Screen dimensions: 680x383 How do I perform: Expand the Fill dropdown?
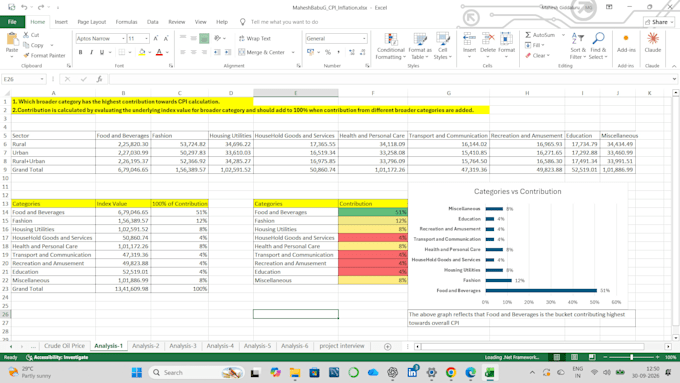pyautogui.click(x=543, y=45)
